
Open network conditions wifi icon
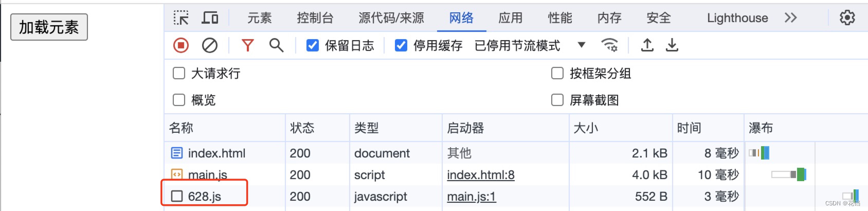[610, 45]
